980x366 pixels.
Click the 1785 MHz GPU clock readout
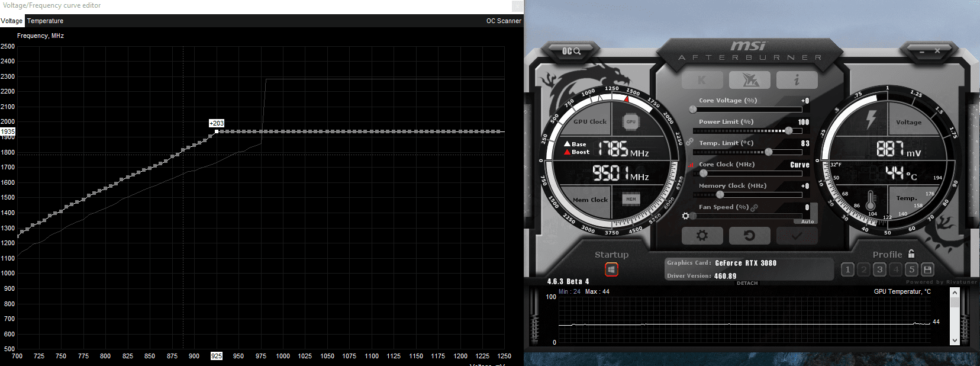(623, 149)
